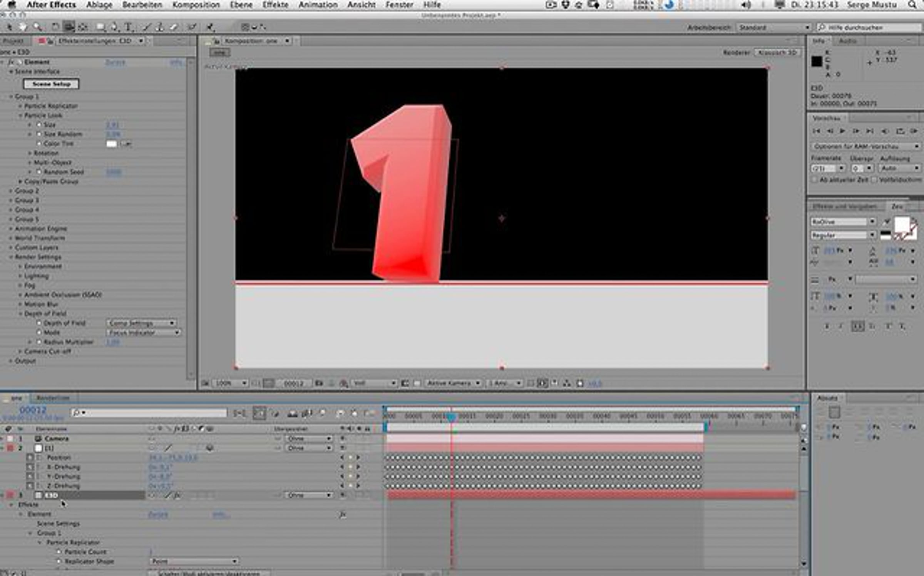
Task: Click the current time indicator playhead
Action: point(451,417)
